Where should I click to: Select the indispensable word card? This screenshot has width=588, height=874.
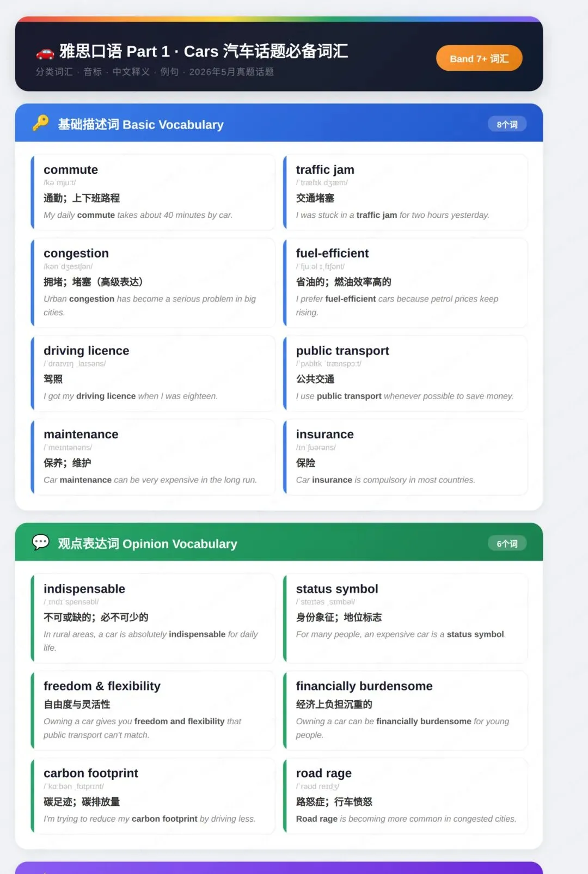tap(153, 618)
